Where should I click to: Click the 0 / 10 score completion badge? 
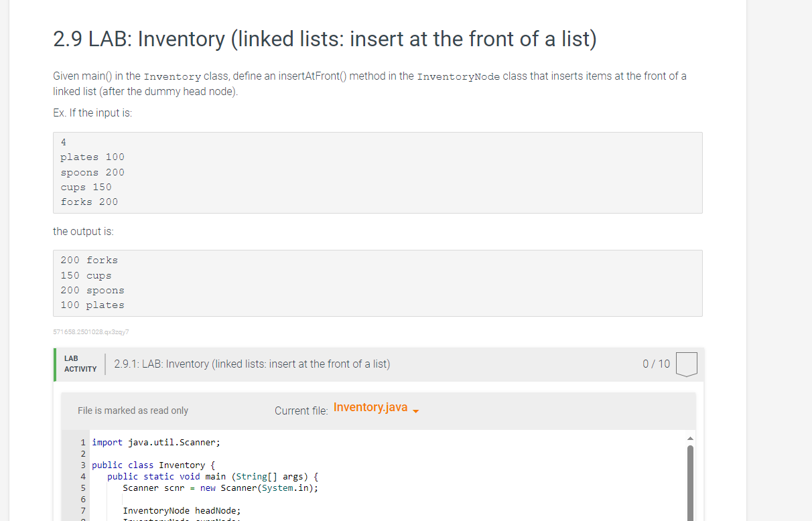[x=687, y=364]
